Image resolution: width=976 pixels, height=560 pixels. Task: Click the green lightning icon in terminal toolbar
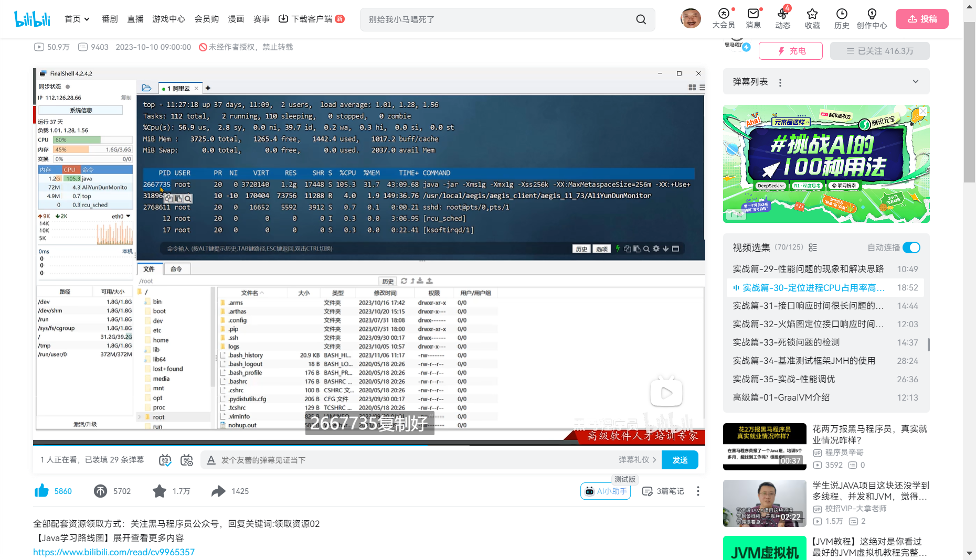point(618,249)
